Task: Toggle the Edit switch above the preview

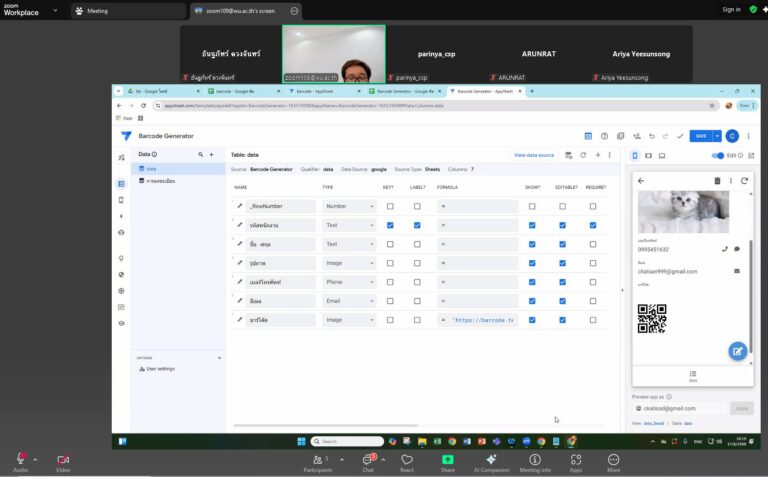Action: click(x=718, y=155)
